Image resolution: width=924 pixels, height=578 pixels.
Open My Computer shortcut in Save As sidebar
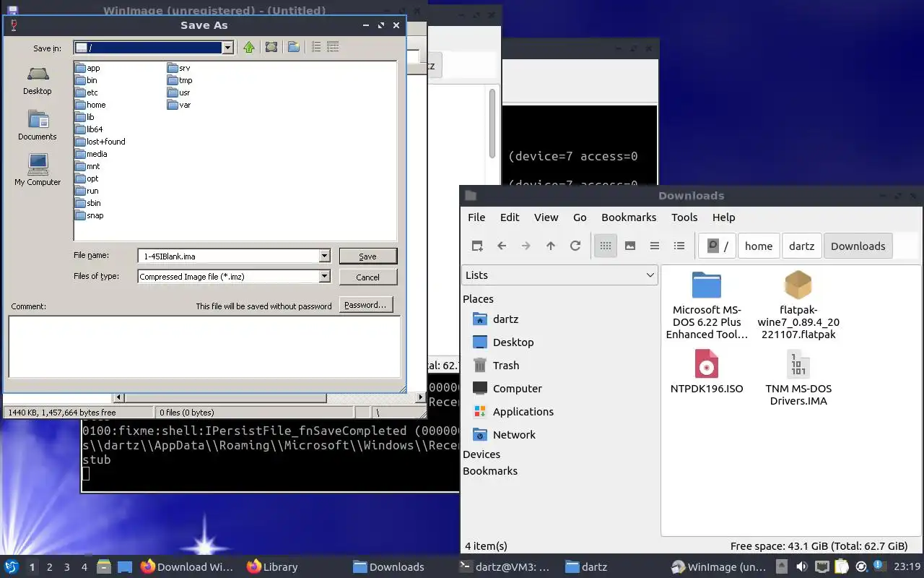click(x=38, y=171)
